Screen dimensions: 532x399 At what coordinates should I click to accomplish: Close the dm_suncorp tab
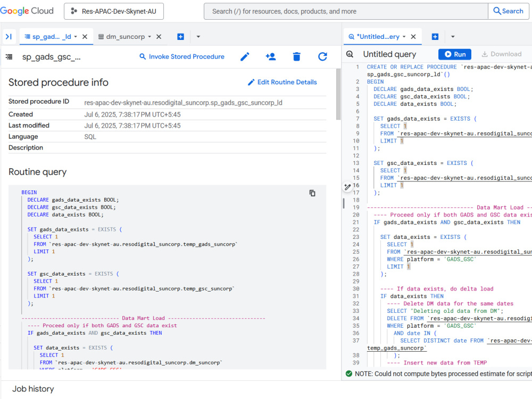[x=159, y=37]
